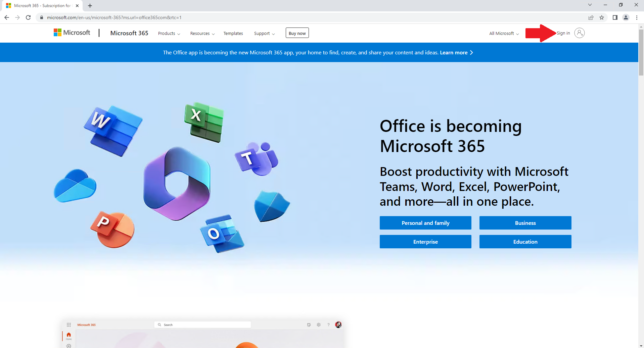The width and height of the screenshot is (644, 348).
Task: Open Chrome three-dot menu
Action: point(637,17)
